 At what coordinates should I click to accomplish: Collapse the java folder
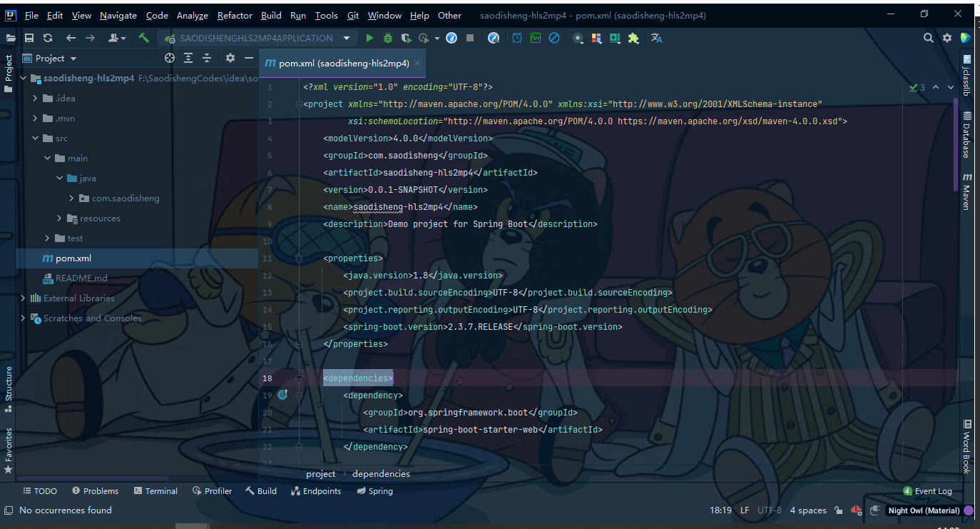pos(60,178)
